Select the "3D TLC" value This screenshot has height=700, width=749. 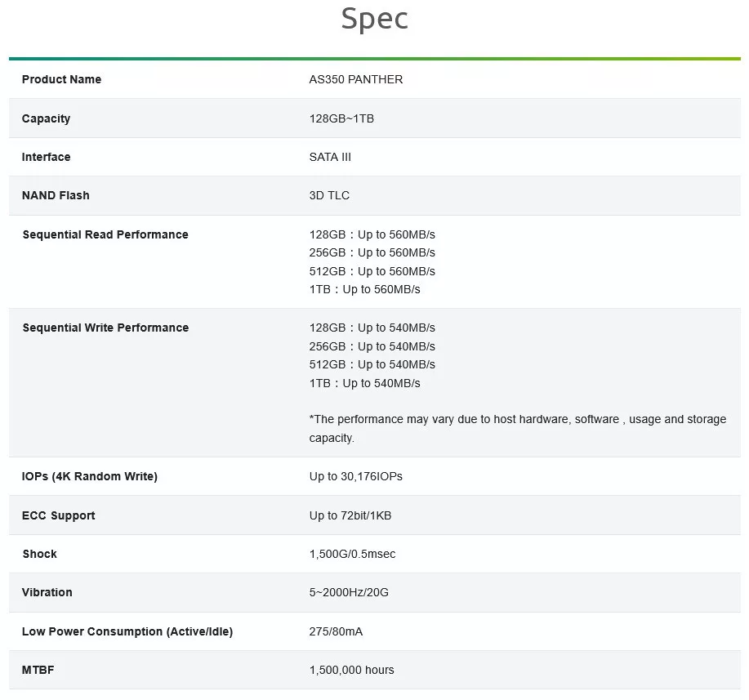click(329, 195)
